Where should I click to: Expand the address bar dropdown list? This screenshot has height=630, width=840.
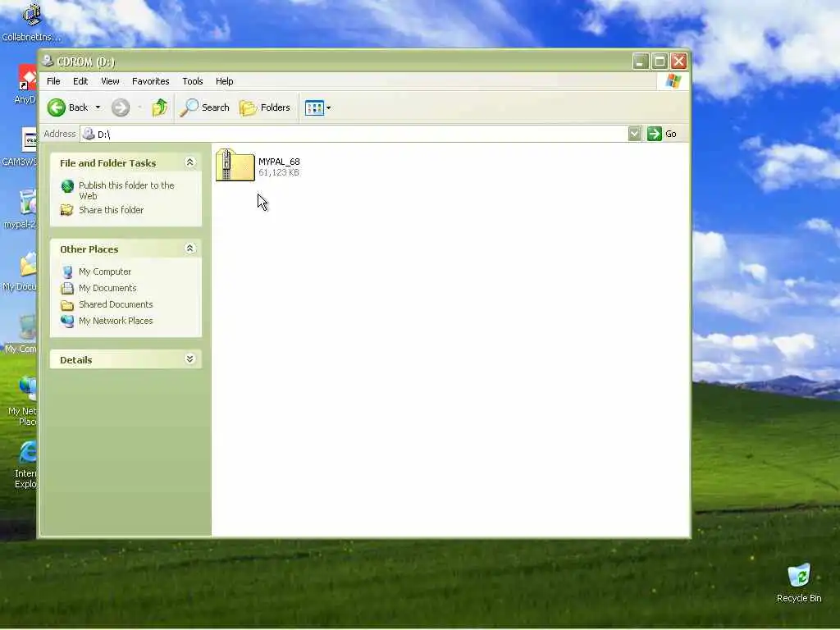pyautogui.click(x=634, y=134)
